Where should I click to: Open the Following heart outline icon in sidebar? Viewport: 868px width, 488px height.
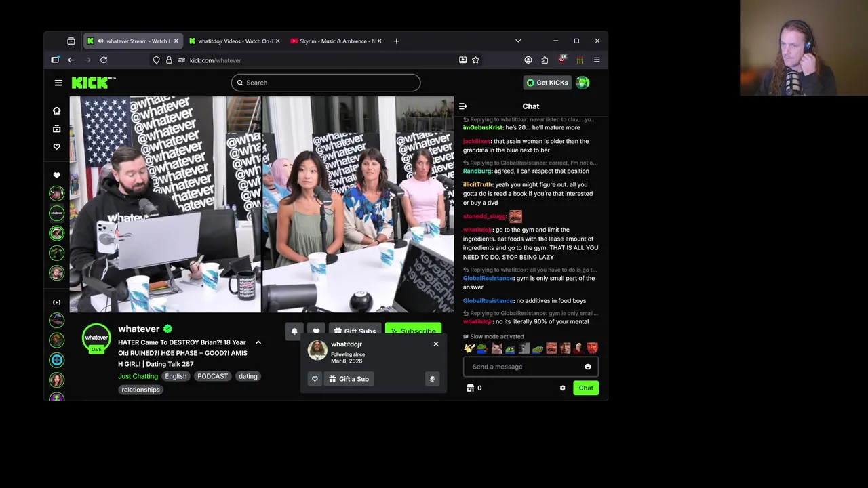57,146
